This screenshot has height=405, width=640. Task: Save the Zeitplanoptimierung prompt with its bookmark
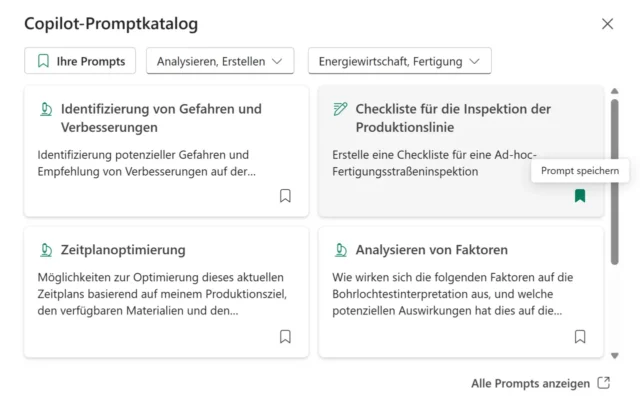(x=285, y=337)
